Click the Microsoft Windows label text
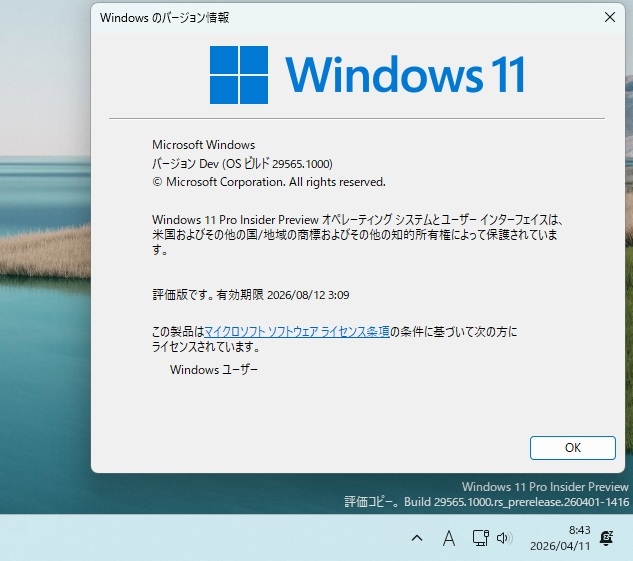This screenshot has width=633, height=561. tap(203, 144)
